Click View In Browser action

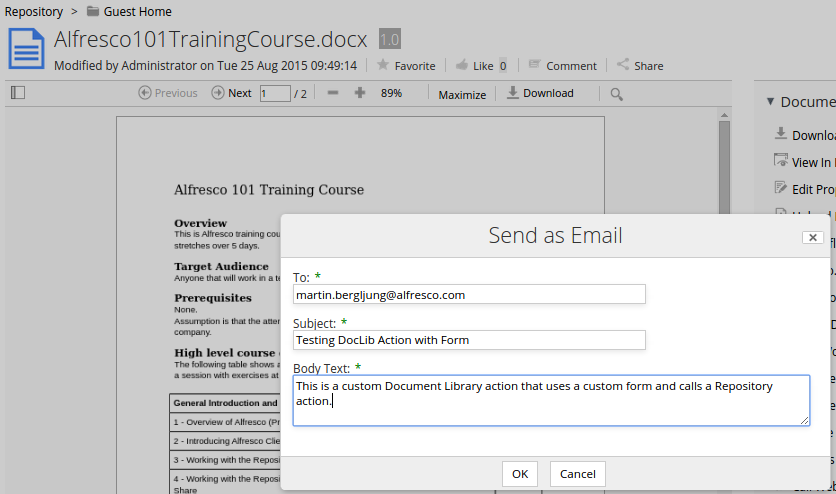[x=805, y=161]
